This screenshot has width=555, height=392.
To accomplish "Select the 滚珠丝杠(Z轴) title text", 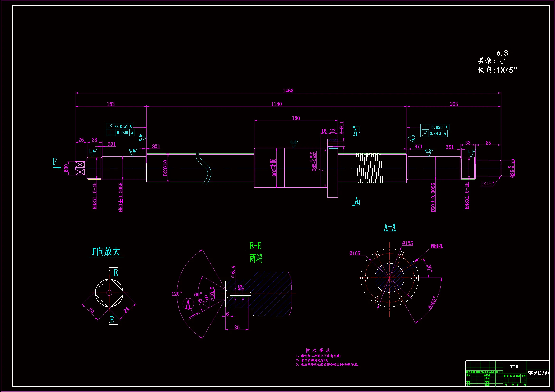I will (x=538, y=373).
